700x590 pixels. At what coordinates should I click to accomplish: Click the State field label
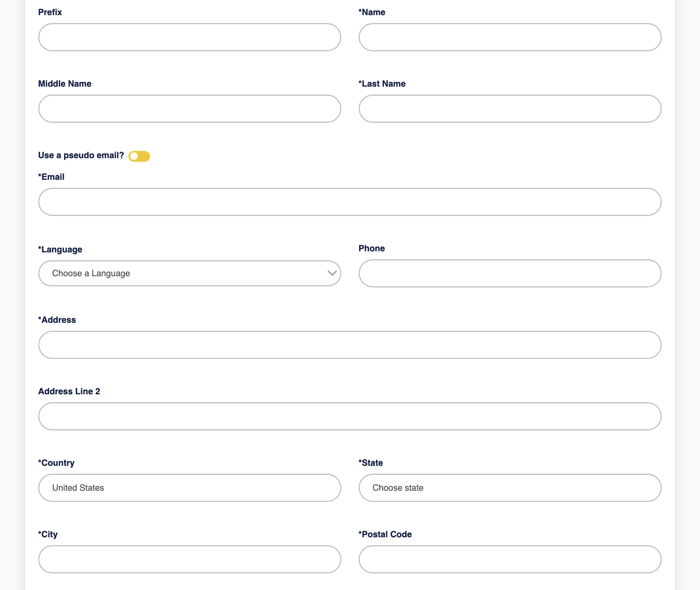[371, 463]
